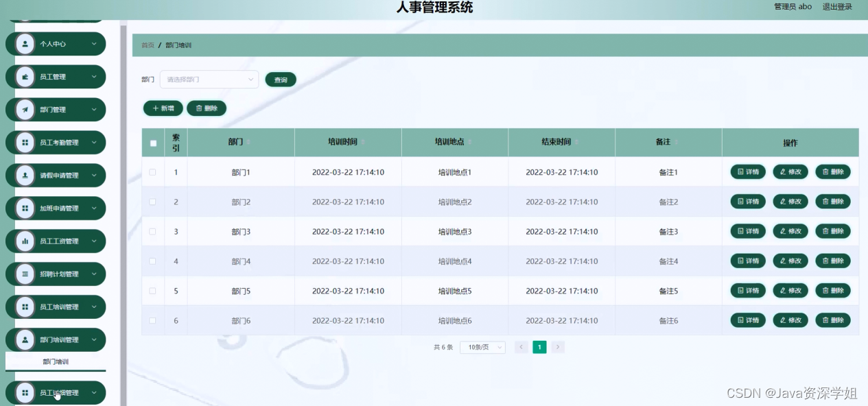Click the 删除 button above the table

point(207,108)
